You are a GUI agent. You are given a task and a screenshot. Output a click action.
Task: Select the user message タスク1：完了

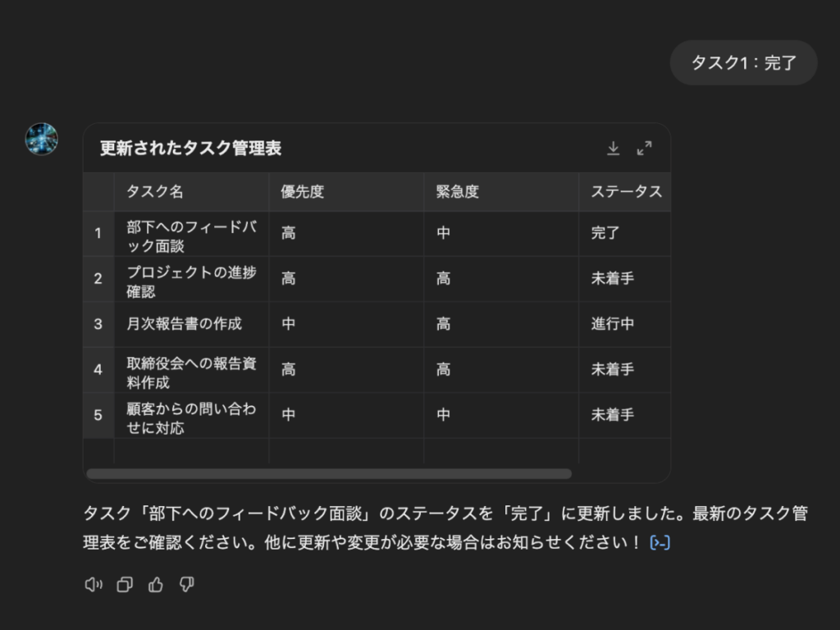pyautogui.click(x=743, y=62)
